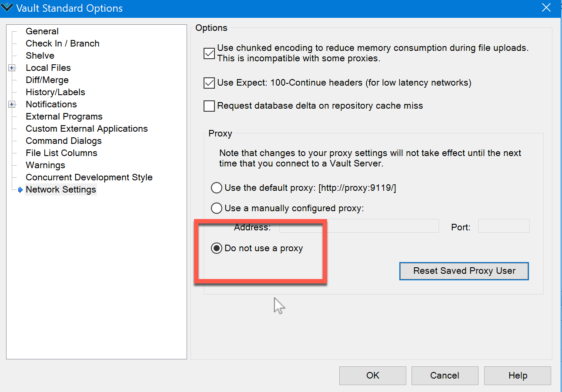
Task: Select Network Settings in the tree
Action: click(x=61, y=189)
